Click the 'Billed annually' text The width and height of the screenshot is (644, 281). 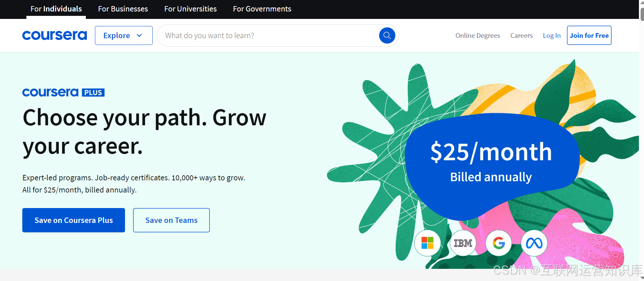(x=491, y=177)
